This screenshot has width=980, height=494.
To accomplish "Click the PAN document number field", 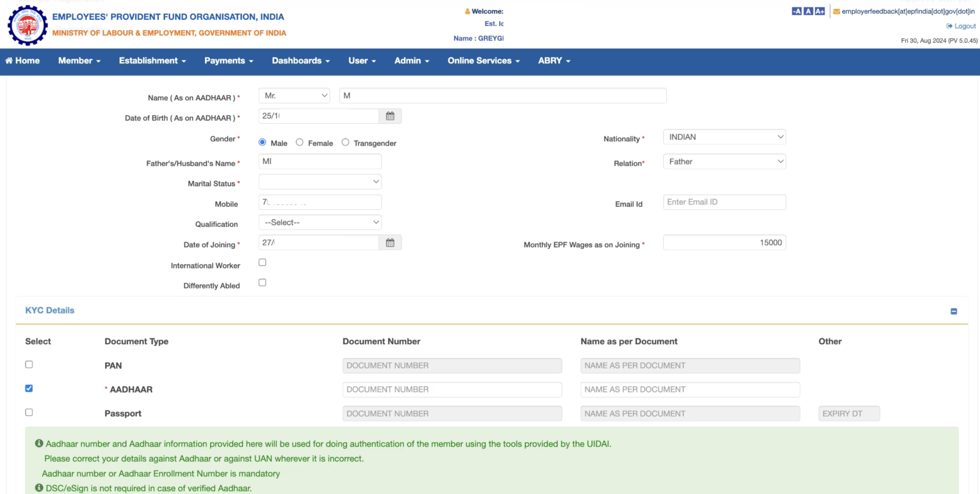I will coord(452,366).
